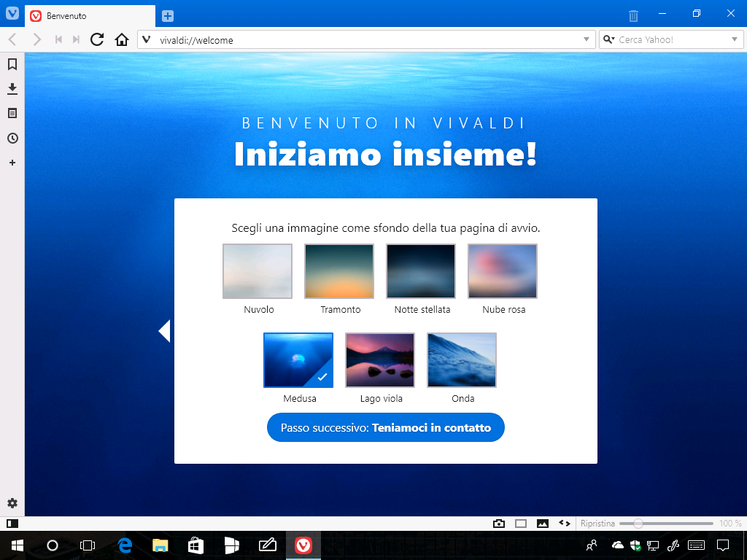The height and width of the screenshot is (560, 747).
Task: Expand the address bar dropdown arrow
Action: [587, 39]
